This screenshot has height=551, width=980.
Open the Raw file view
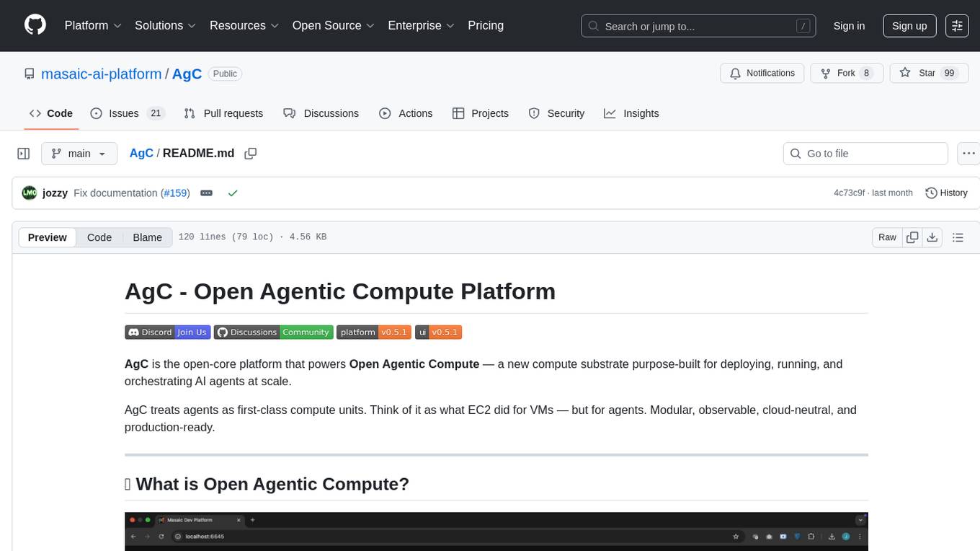pyautogui.click(x=887, y=237)
